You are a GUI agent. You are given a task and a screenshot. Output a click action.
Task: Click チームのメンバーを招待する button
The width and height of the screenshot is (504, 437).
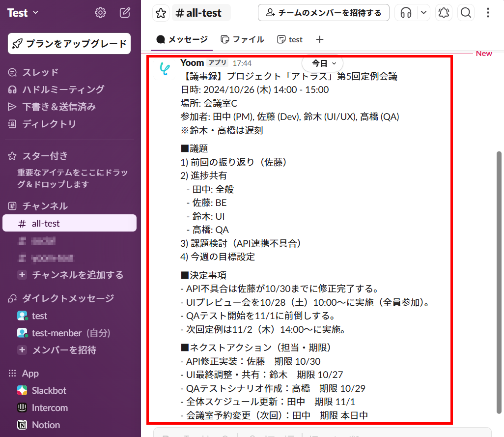coord(324,13)
